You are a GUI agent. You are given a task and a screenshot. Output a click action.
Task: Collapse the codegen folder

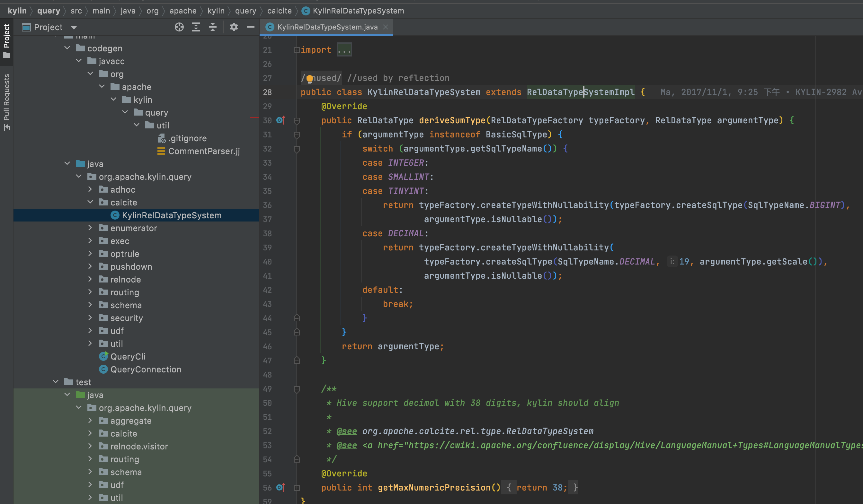pyautogui.click(x=67, y=48)
